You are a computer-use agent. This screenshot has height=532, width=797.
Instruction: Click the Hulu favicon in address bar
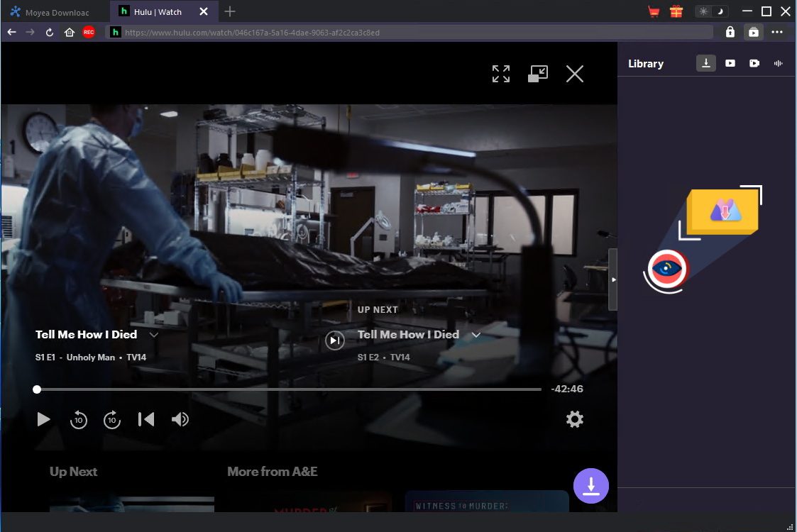116,33
